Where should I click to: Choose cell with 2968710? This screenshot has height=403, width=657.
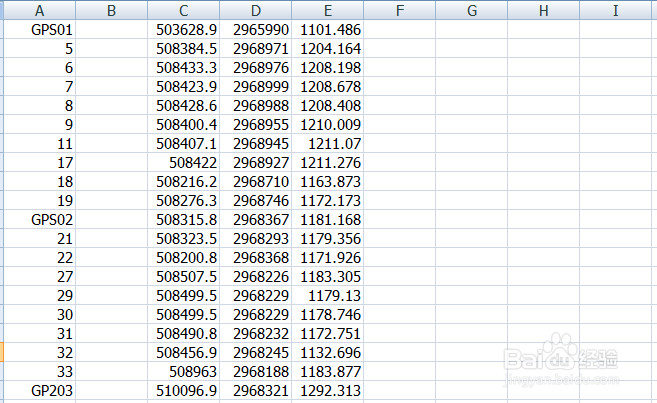pos(256,181)
